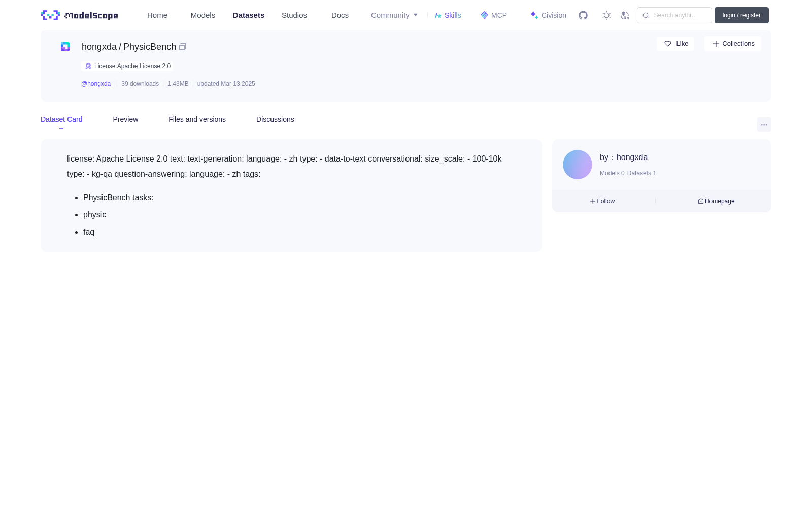The height and width of the screenshot is (508, 812).
Task: Toggle the light/dark theme sun icon
Action: coord(606,15)
